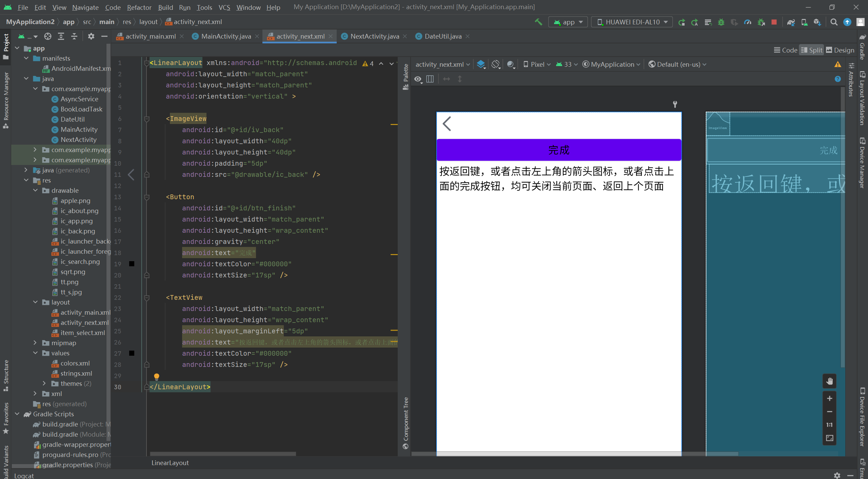Click the zoom in plus button

tap(829, 398)
